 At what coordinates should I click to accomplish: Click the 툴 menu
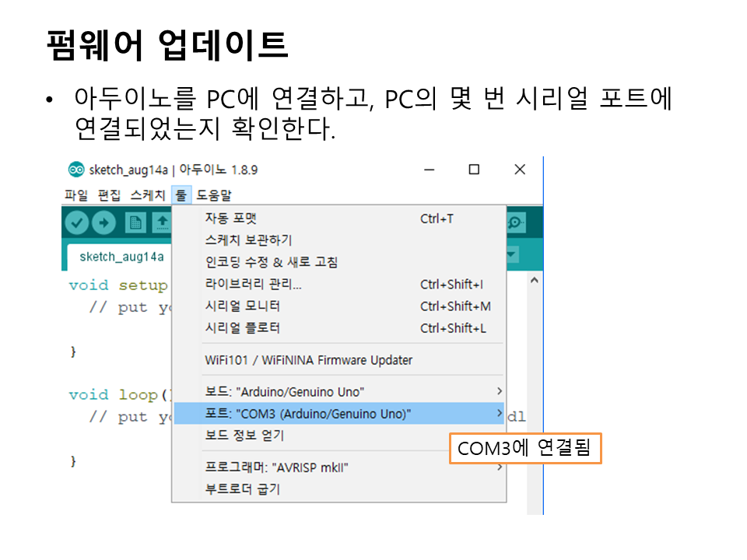tap(181, 195)
